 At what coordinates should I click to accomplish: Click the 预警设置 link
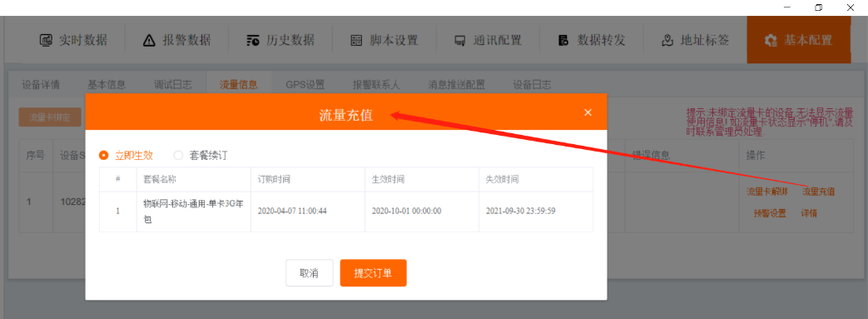point(770,213)
